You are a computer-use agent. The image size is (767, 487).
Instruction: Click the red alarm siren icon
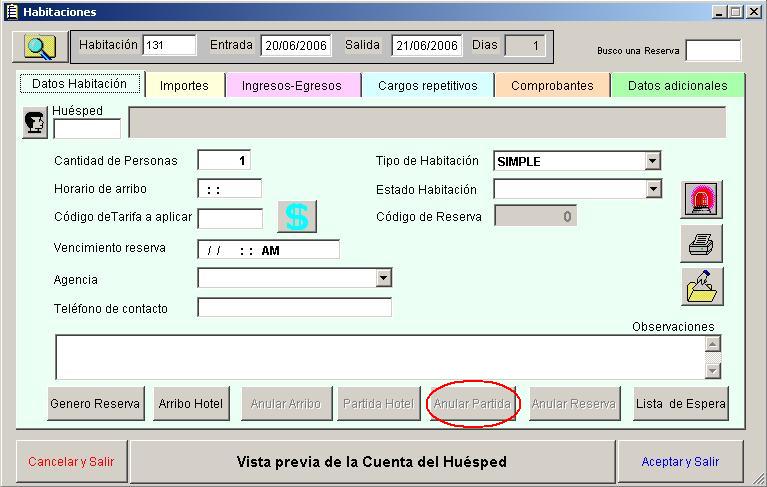coord(702,200)
